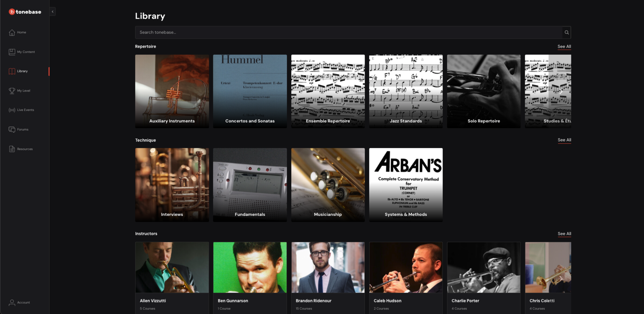Viewport: 644px width, 314px height.
Task: Open Interviews technique card
Action: coord(172,185)
